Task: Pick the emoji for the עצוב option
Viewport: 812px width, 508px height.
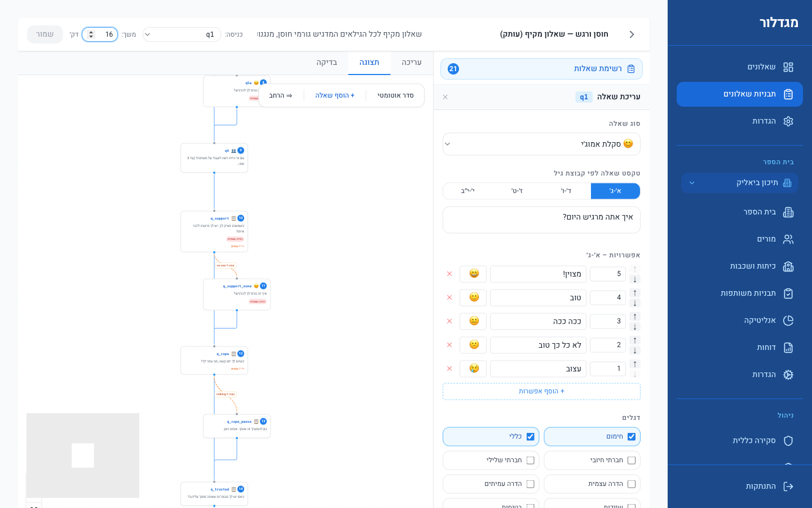Action: 474,369
